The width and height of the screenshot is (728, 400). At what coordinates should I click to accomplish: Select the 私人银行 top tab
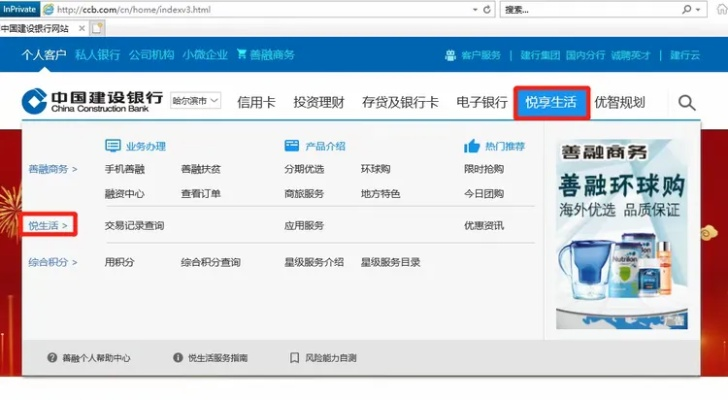coord(98,55)
